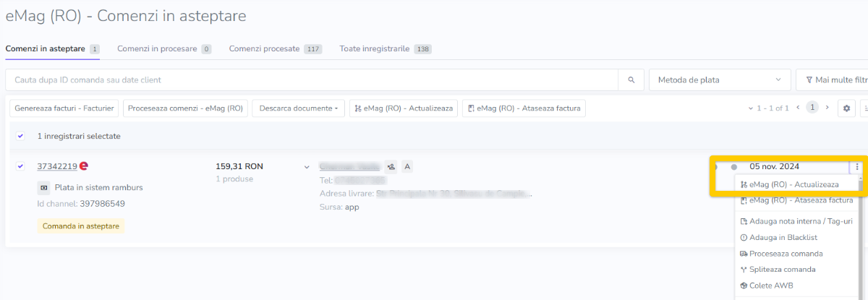Select Adauga nota interna / Tag-uri menu entry
868x300 pixels.
point(795,221)
